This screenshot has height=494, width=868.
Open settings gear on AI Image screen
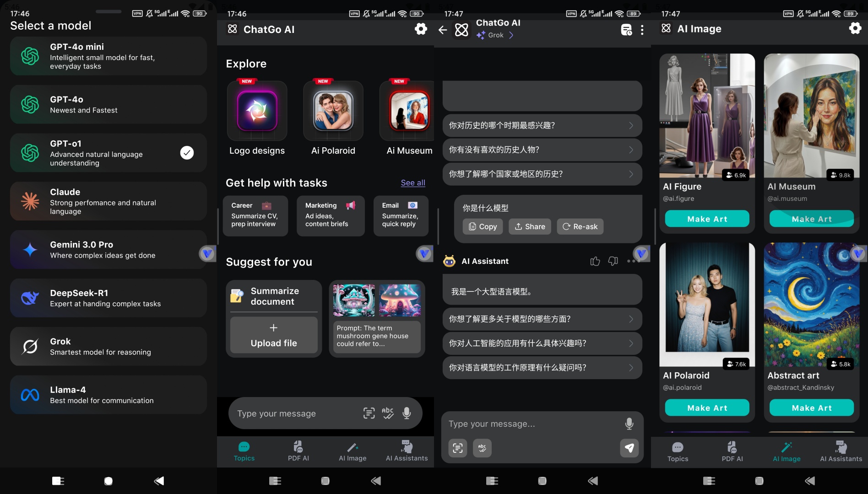(x=855, y=29)
